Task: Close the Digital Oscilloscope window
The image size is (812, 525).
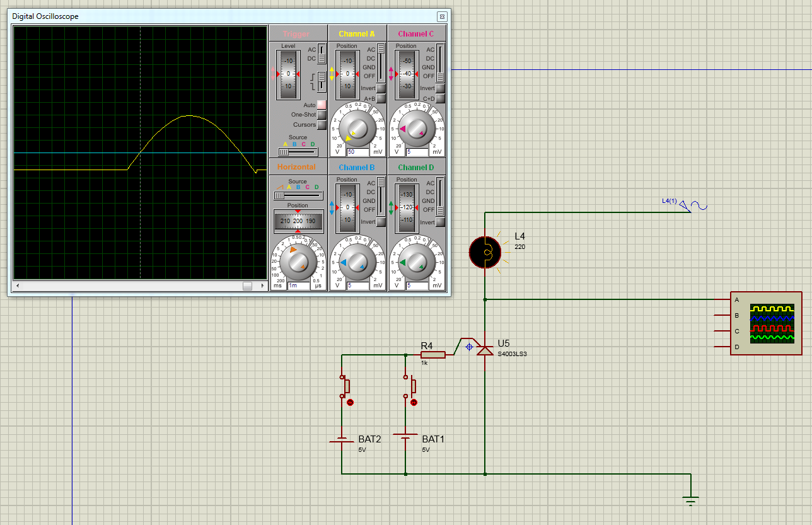Action: [442, 16]
